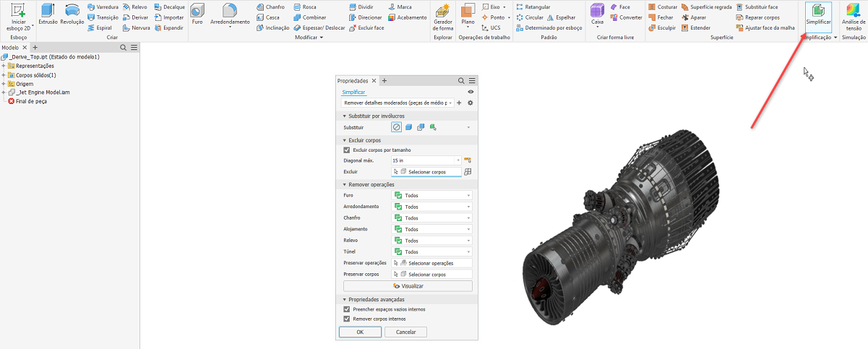Open the Chanfro removal dropdown
Image resolution: width=868 pixels, height=349 pixels.
click(x=431, y=217)
